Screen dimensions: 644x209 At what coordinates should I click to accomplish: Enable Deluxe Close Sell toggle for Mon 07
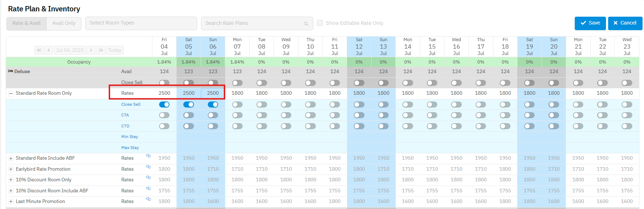(x=237, y=83)
